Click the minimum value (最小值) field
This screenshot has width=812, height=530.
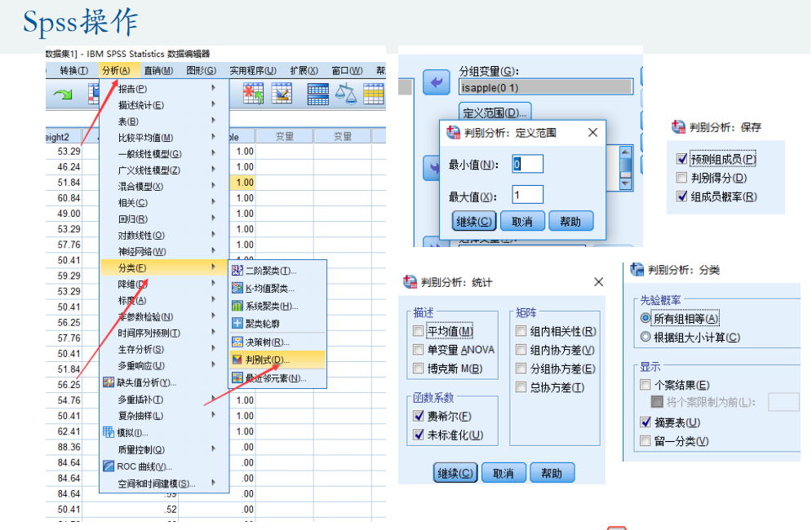[528, 164]
